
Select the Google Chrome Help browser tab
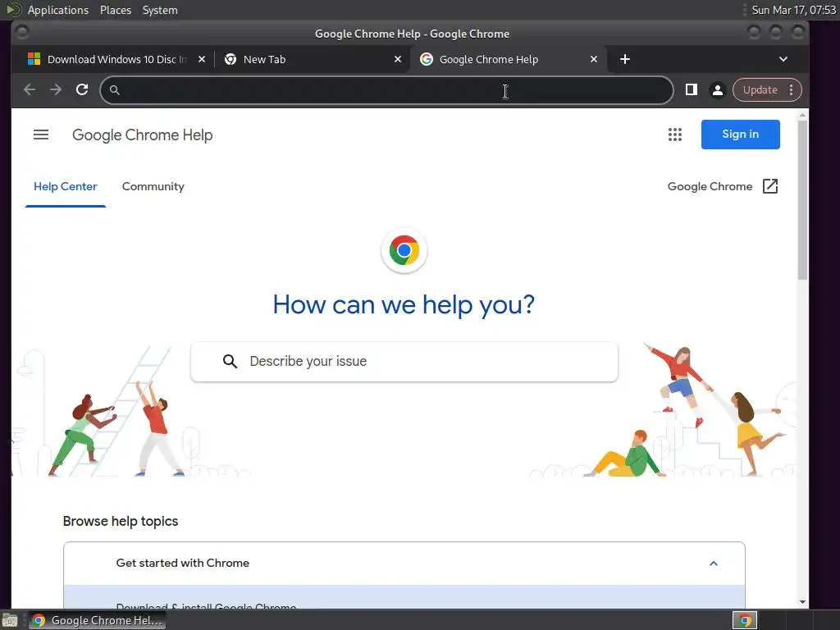(508, 59)
